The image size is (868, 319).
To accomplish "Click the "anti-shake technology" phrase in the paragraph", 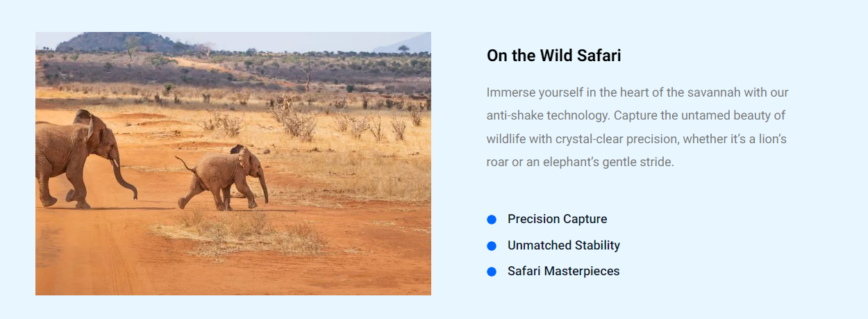I will tap(546, 115).
